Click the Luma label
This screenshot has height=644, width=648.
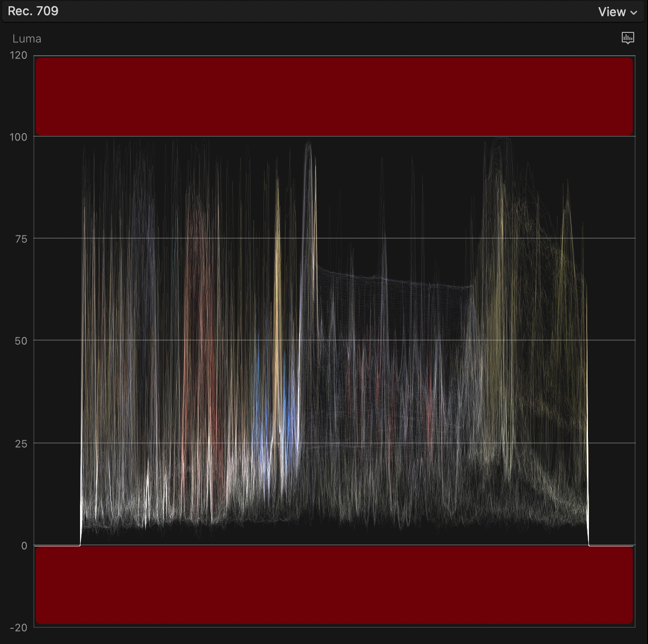pos(27,39)
